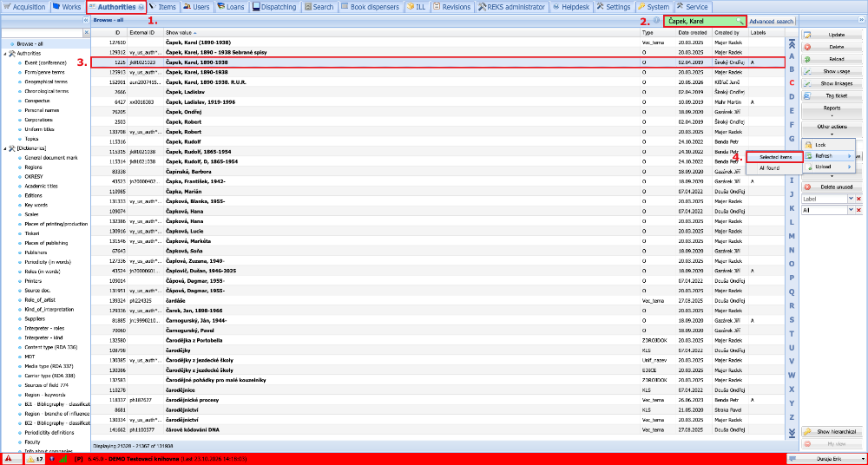
Task: Jump to letter S in alphabet index
Action: (x=792, y=319)
